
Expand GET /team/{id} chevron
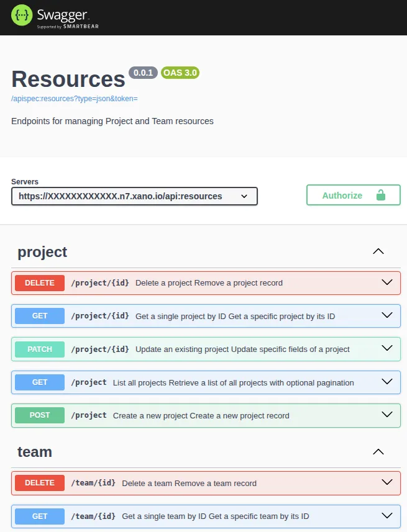(387, 516)
